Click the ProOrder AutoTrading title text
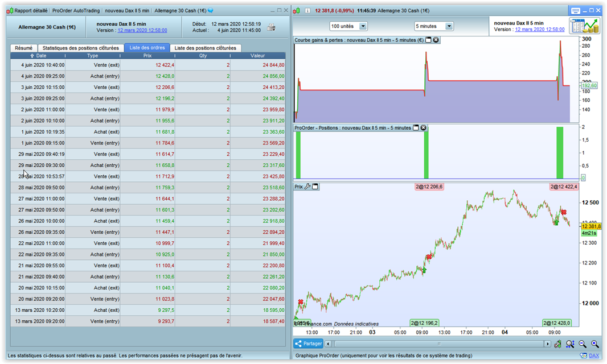This screenshot has height=364, width=607. click(x=76, y=10)
